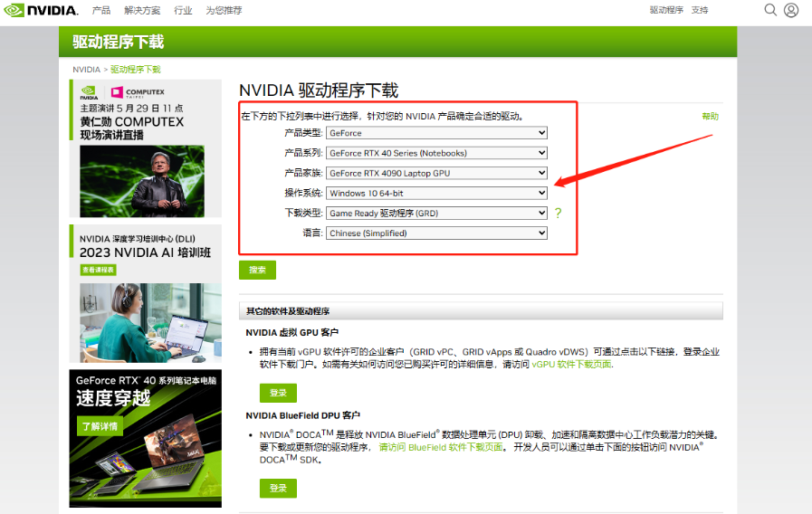The height and width of the screenshot is (514, 812).
Task: Open the search magnifier icon
Action: click(770, 10)
